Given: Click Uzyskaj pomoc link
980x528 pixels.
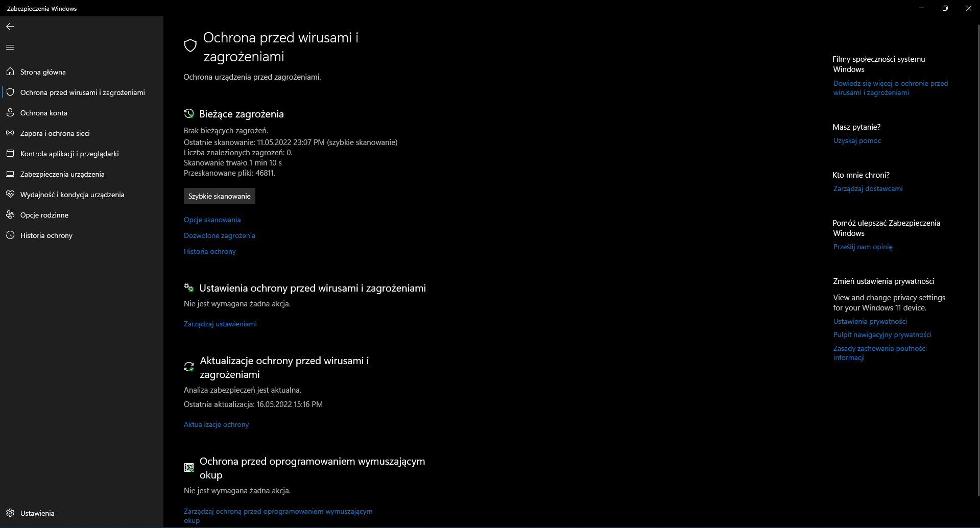Looking at the screenshot, I should pos(857,140).
